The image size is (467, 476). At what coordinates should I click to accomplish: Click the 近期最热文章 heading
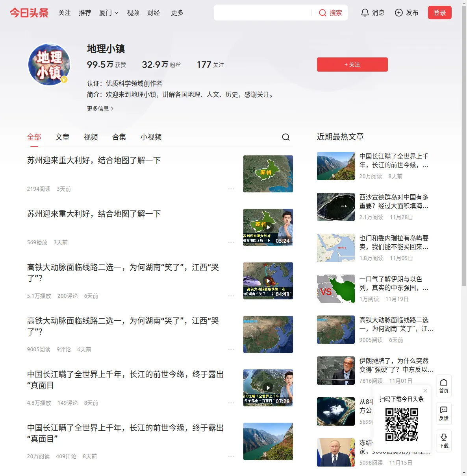coord(340,137)
